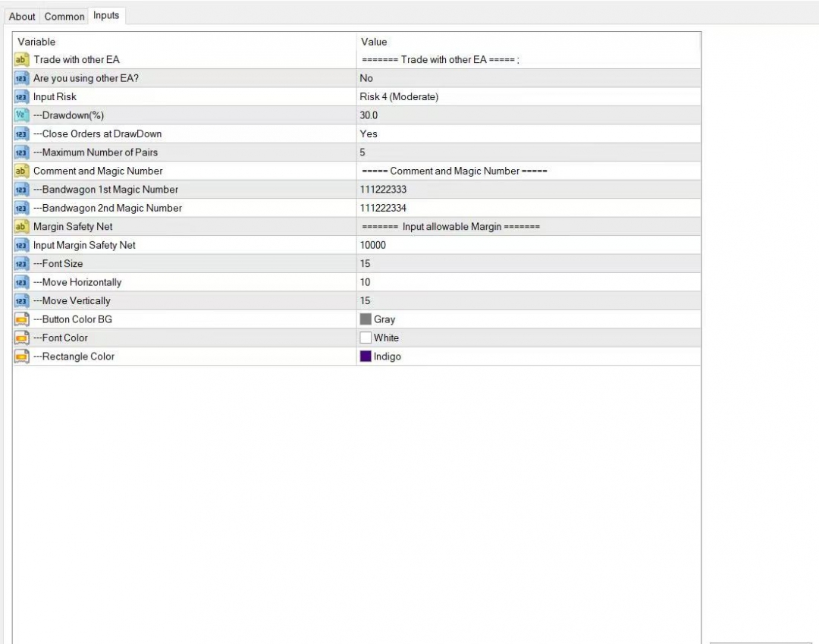
Task: Toggle the 'Are you using other EA?' No value
Action: (x=366, y=78)
